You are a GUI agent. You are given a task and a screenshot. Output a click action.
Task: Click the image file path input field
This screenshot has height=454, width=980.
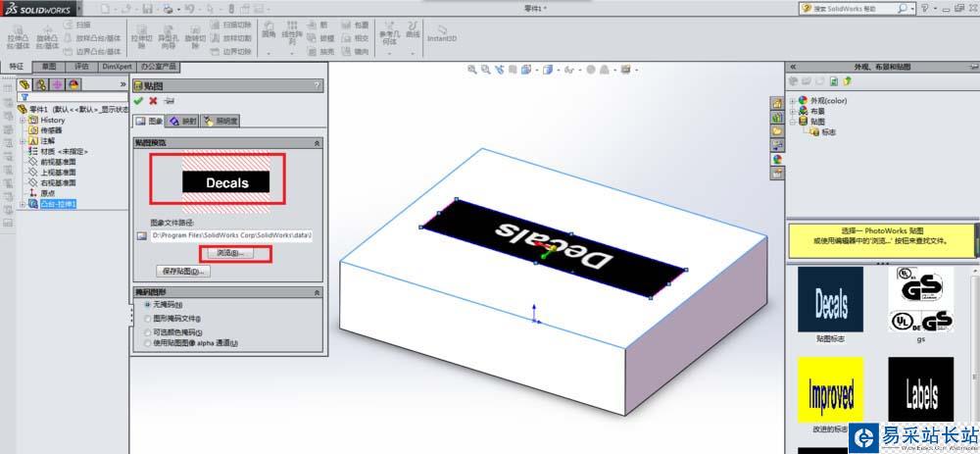[230, 235]
